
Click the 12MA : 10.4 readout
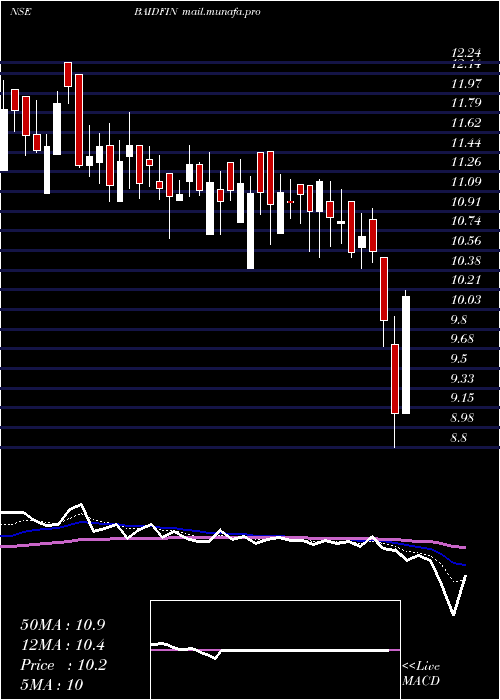point(63,645)
